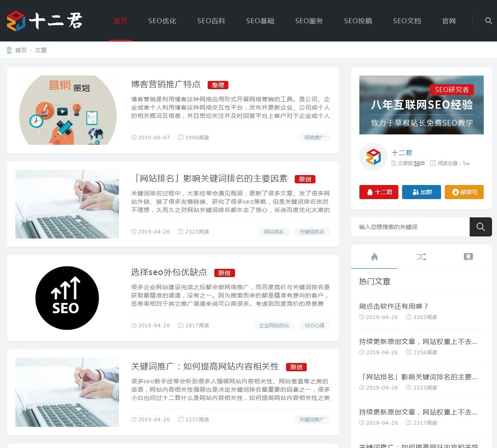Screen dimensions: 497x448
Task: Open the 营销策划 article thumbnail
Action: tap(67, 110)
